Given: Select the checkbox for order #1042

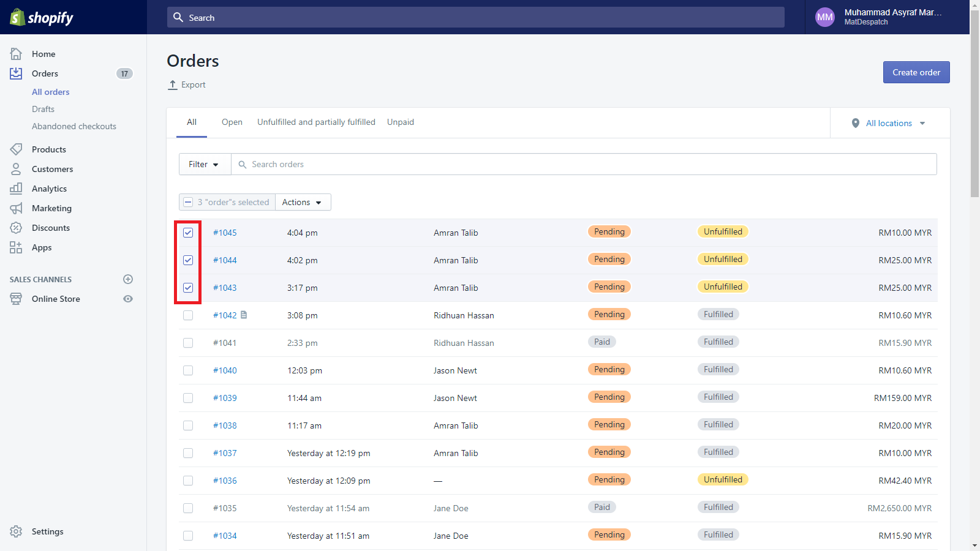Looking at the screenshot, I should tap(188, 315).
